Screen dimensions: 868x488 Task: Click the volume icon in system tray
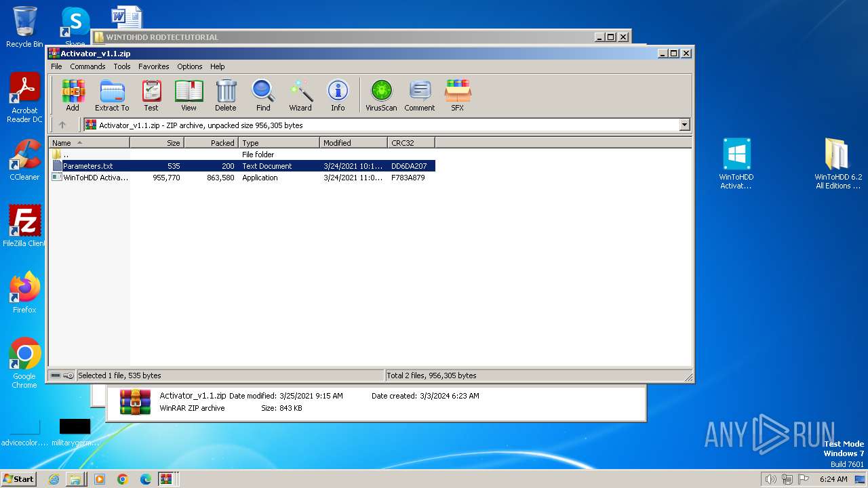[770, 479]
